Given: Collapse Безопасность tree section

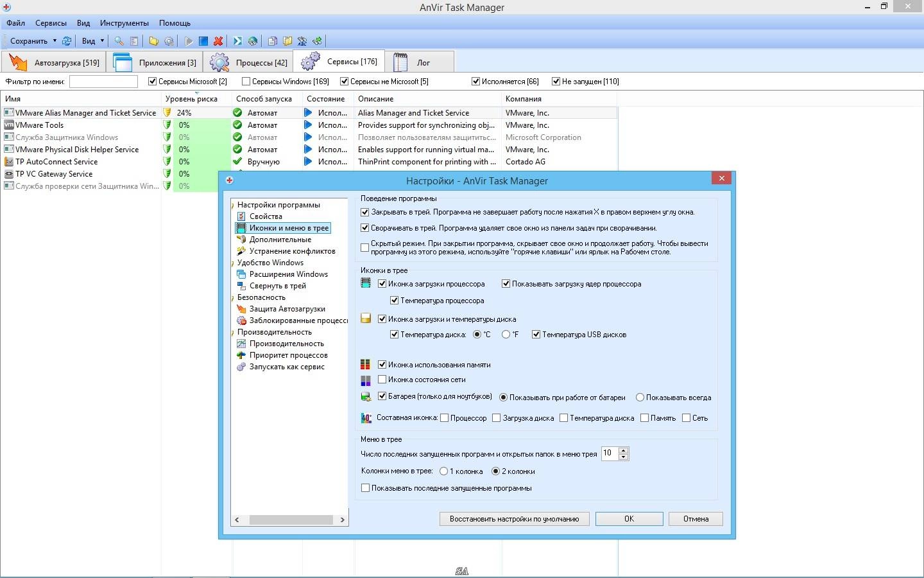Looking at the screenshot, I should click(234, 298).
